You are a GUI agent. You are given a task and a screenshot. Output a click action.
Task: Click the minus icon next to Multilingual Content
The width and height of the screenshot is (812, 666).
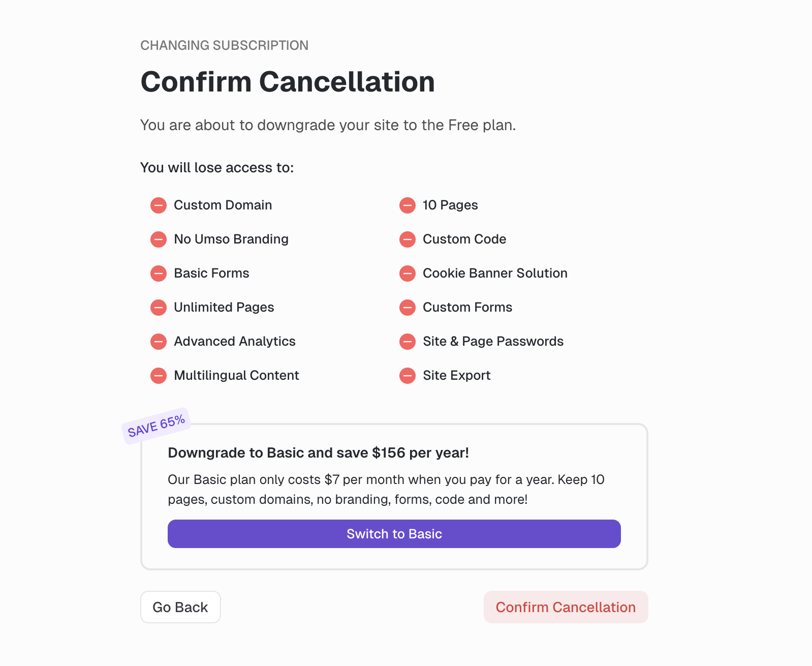pyautogui.click(x=159, y=376)
